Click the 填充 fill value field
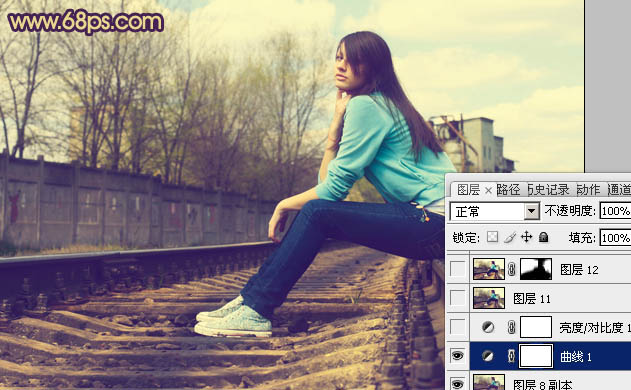Image resolution: width=631 pixels, height=390 pixels. [x=615, y=238]
